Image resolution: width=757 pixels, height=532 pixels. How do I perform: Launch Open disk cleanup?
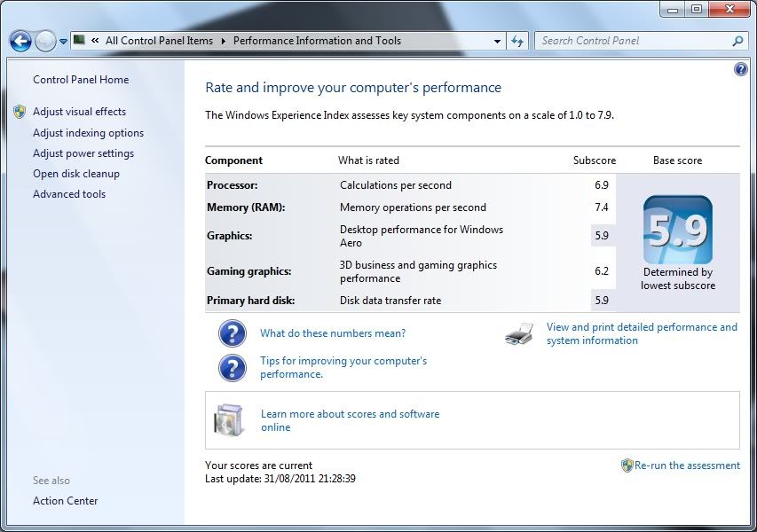click(x=76, y=174)
